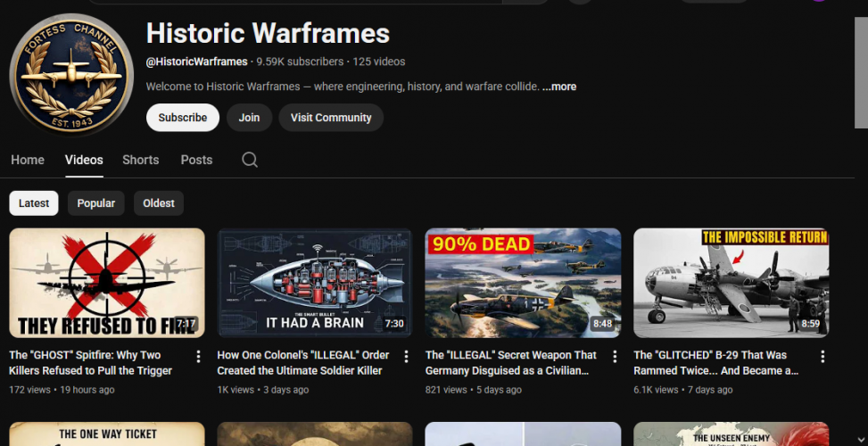Click Visit Community button
Viewport: 868px width, 446px height.
[x=331, y=118]
